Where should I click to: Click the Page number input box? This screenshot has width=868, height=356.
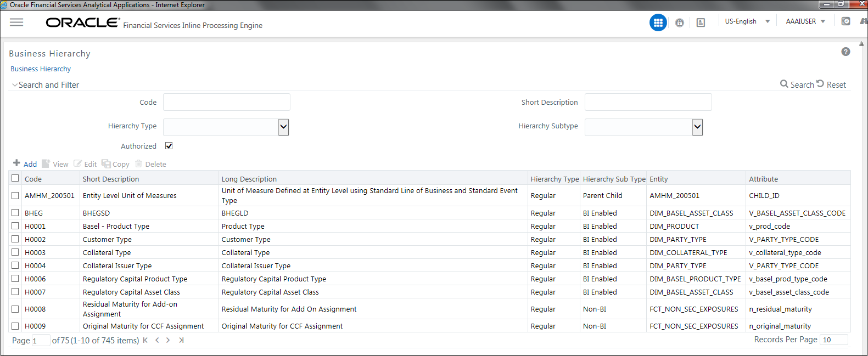point(41,341)
